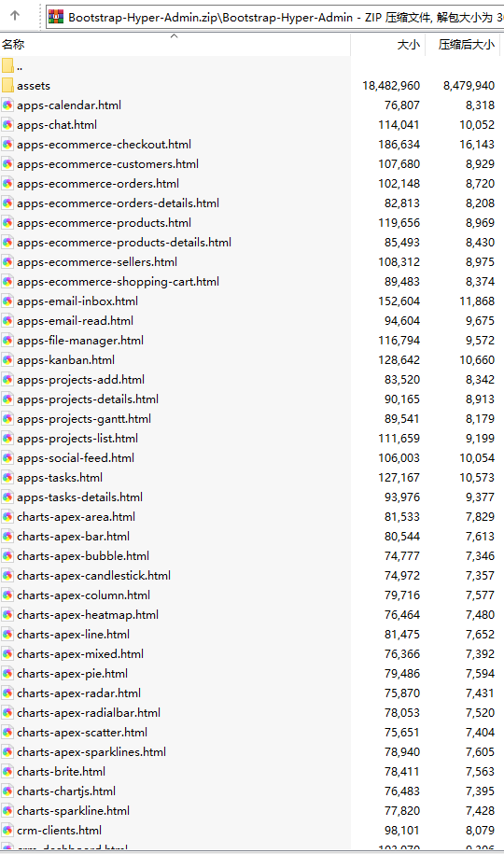Click icon beside apps-tasks.html
The image size is (504, 854).
coord(7,478)
